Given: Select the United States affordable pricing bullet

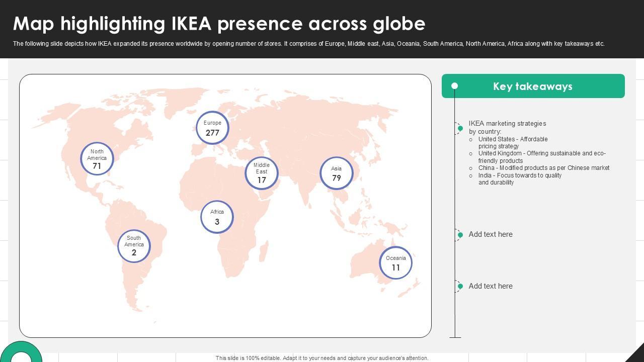Looking at the screenshot, I should coord(513,142).
